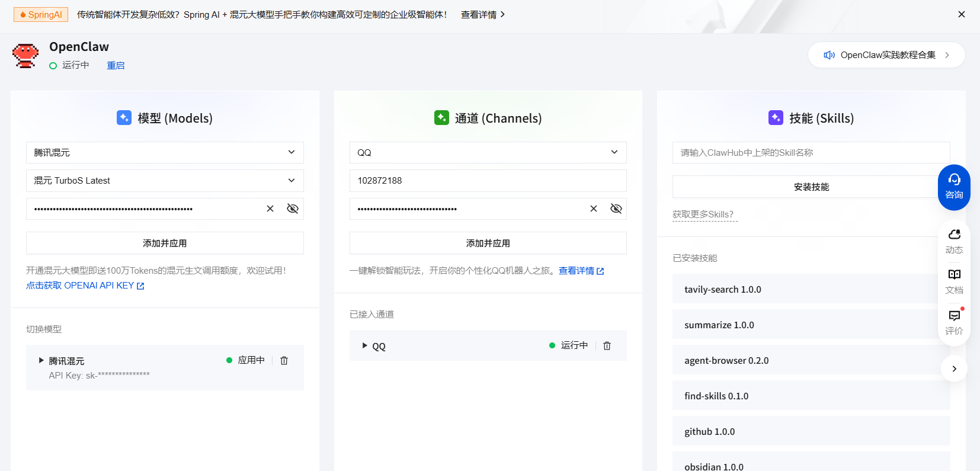Open the 动态 updates sidebar icon
The height and width of the screenshot is (471, 980).
(954, 242)
